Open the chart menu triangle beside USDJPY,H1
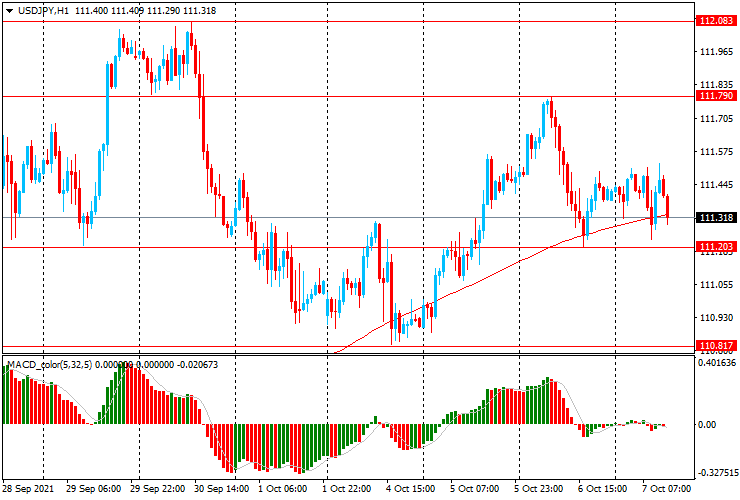The height and width of the screenshot is (500, 740). pyautogui.click(x=9, y=11)
